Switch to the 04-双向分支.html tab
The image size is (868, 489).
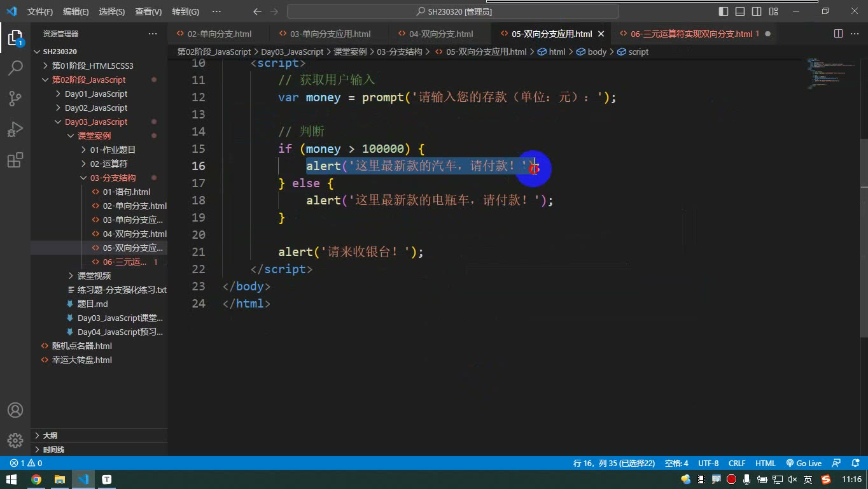[x=441, y=34]
